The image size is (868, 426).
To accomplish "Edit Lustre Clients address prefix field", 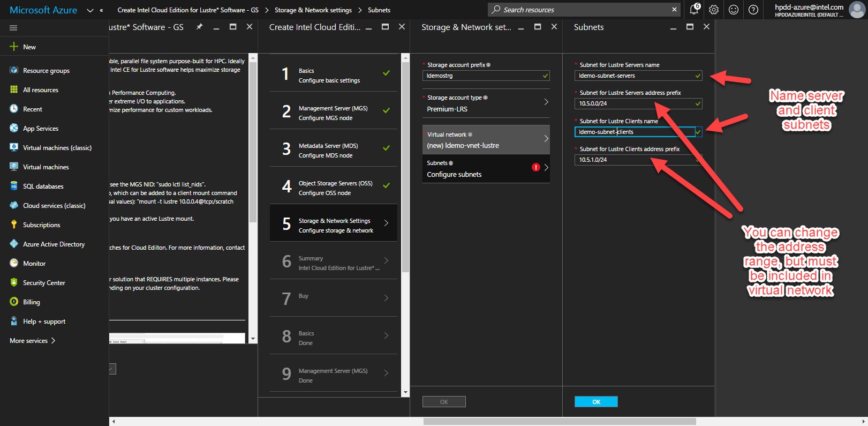I will tap(638, 160).
